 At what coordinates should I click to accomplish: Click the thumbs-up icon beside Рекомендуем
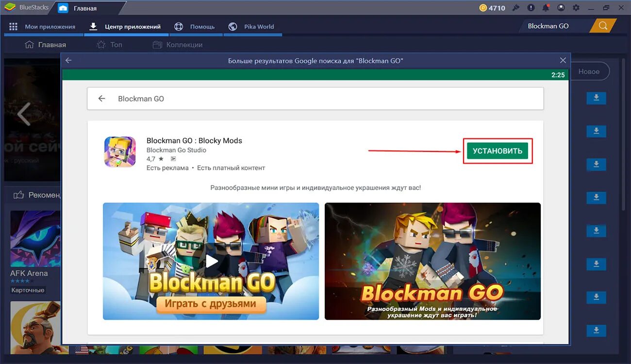click(x=19, y=195)
